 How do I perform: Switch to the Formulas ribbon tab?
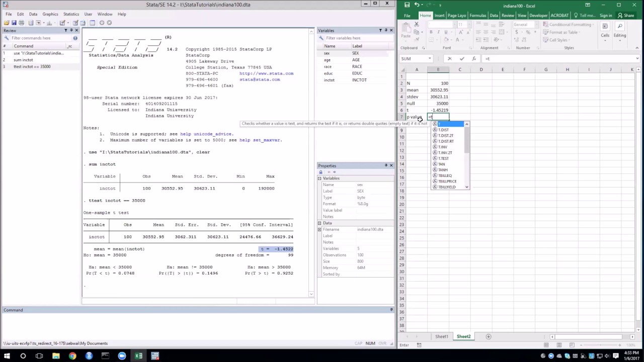click(x=477, y=16)
